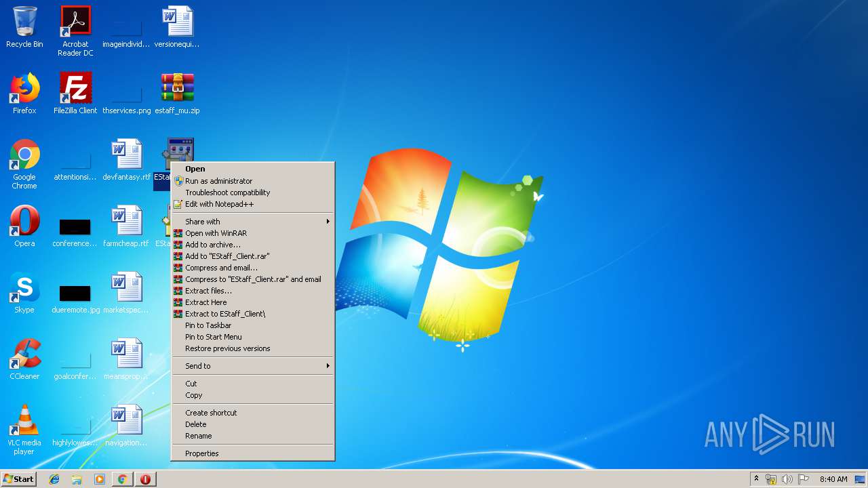Choose Restore previous versions
Screen dimensions: 868x488
coord(252,348)
